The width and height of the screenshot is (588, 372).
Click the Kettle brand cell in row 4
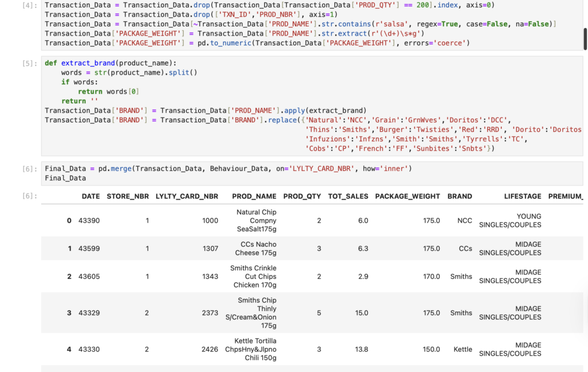point(462,350)
